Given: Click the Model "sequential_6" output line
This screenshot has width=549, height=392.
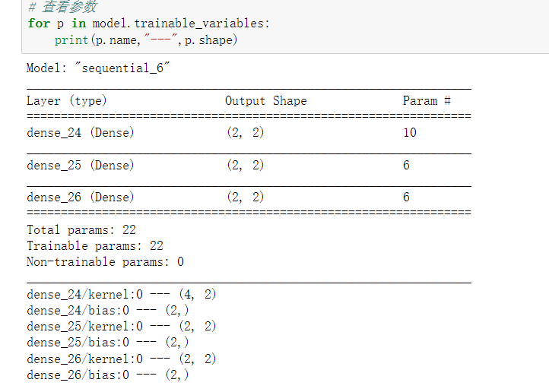Looking at the screenshot, I should tap(98, 68).
